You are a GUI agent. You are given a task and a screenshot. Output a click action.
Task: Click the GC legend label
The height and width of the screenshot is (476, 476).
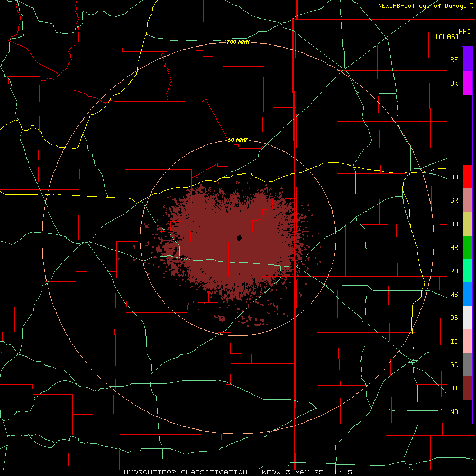454,365
